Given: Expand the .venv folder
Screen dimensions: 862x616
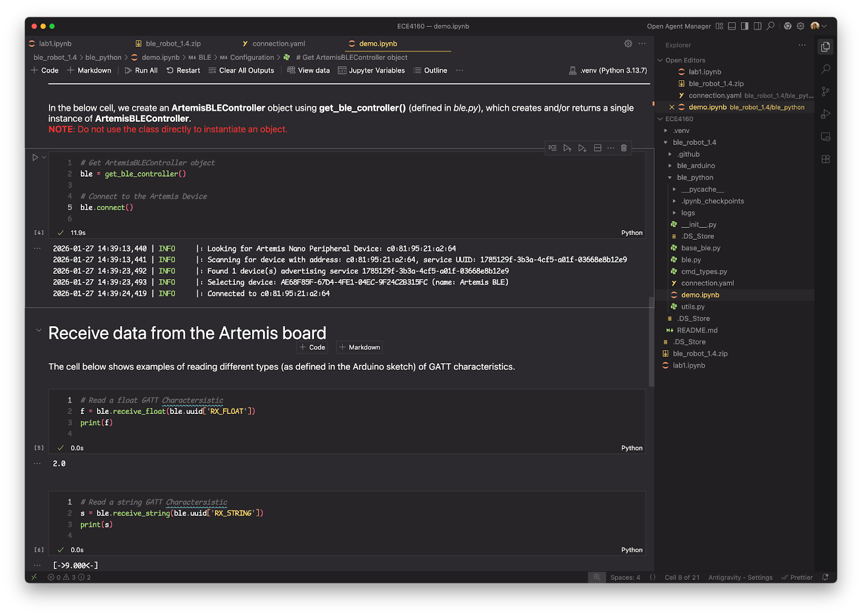Looking at the screenshot, I should (666, 130).
